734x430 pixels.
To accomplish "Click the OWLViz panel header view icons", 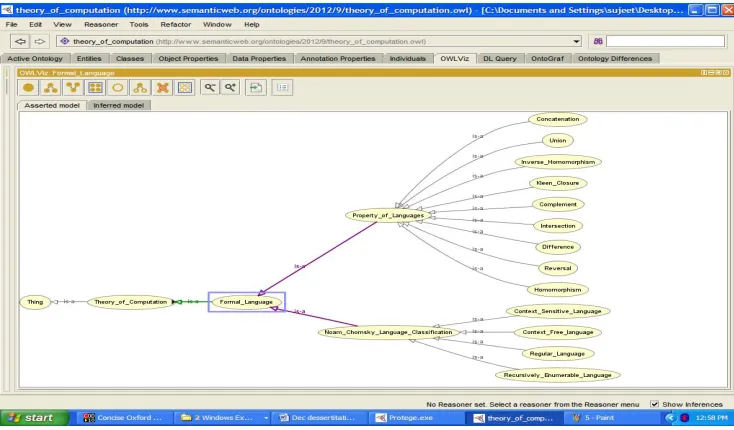I will tap(715, 73).
